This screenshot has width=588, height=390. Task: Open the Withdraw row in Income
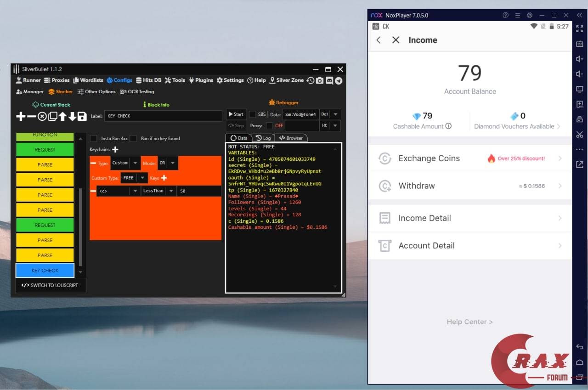pyautogui.click(x=470, y=186)
